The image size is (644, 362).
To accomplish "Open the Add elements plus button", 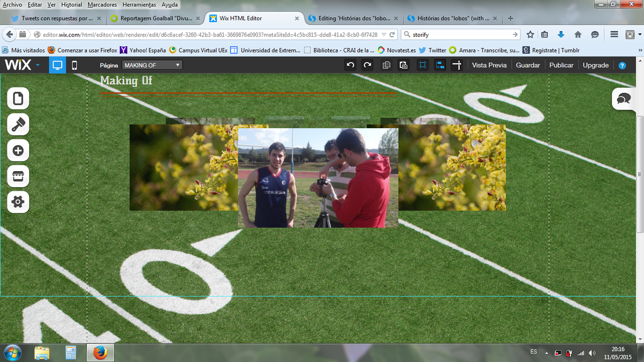I will 18,150.
